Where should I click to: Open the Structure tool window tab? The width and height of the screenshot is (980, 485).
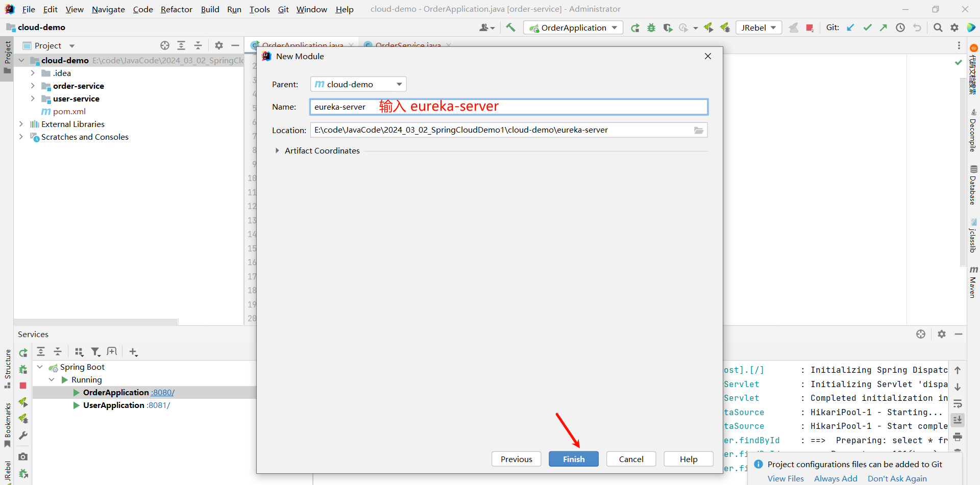[x=7, y=368]
